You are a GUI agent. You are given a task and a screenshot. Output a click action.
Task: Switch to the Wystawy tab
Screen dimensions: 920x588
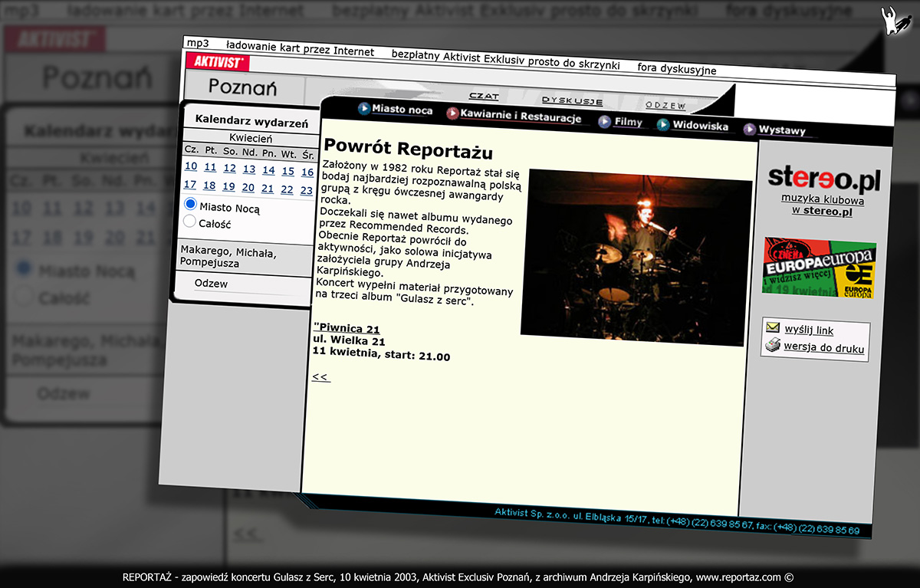(781, 130)
